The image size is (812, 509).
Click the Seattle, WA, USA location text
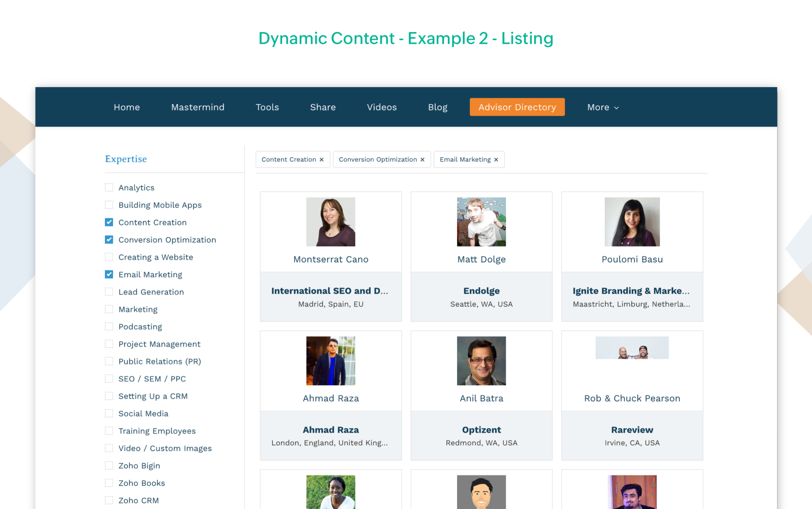pos(482,304)
